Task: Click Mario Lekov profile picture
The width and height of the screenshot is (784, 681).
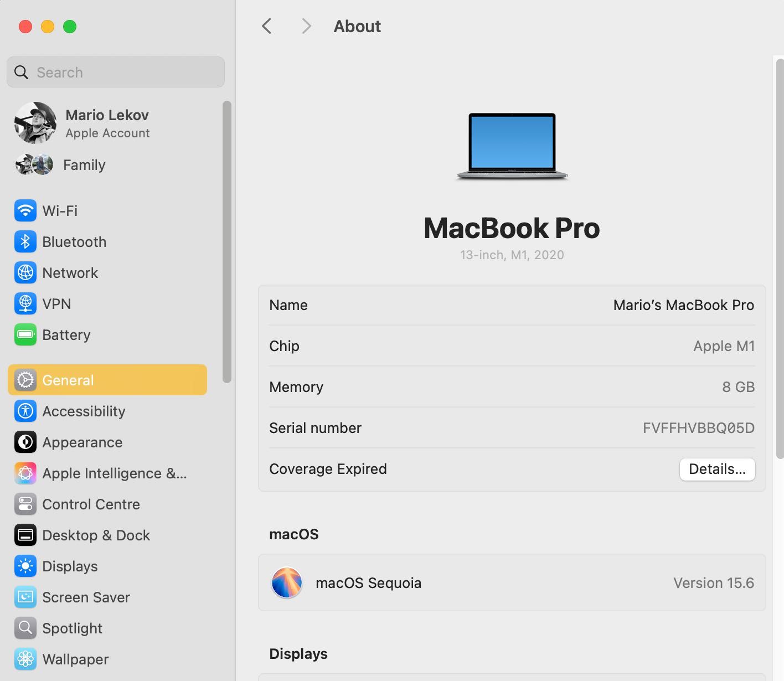Action: coord(35,123)
